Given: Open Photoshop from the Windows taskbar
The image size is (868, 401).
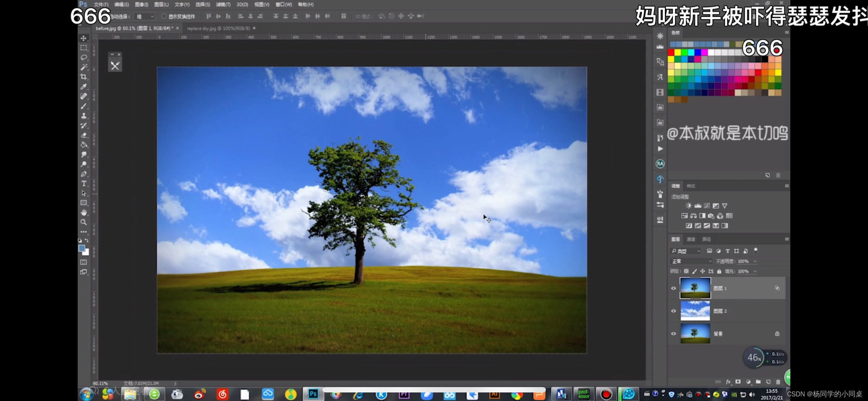Looking at the screenshot, I should (313, 394).
